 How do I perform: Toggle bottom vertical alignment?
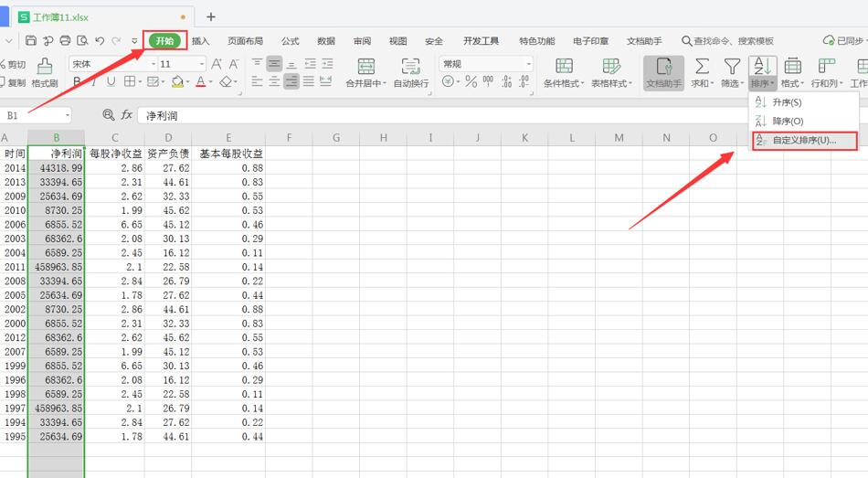pos(291,64)
